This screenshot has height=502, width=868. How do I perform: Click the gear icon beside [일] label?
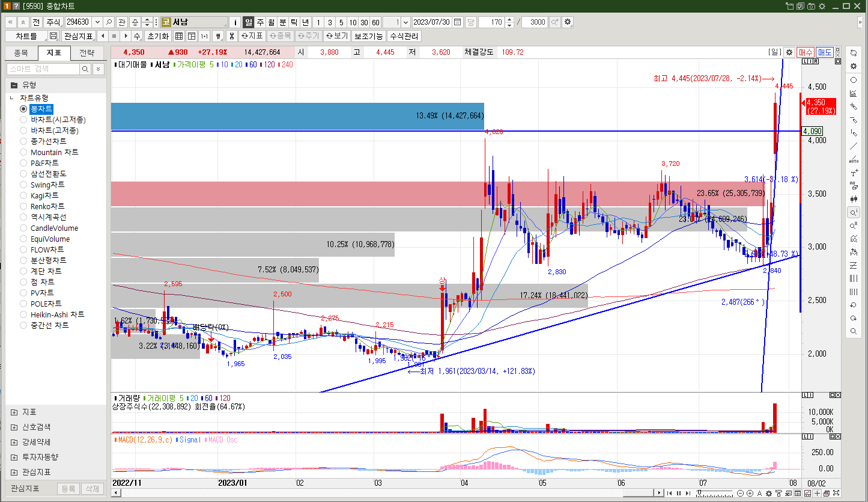click(x=789, y=52)
